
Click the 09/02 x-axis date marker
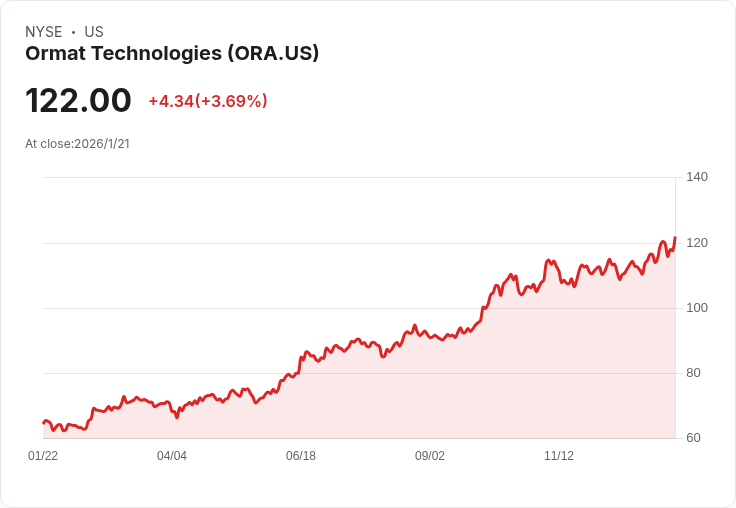point(430,456)
